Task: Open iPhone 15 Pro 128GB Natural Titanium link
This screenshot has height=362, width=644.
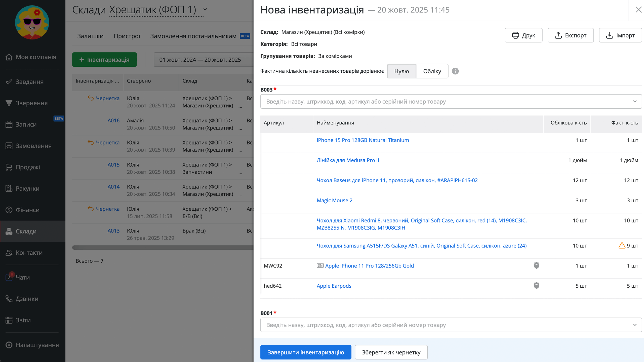Action: [363, 140]
